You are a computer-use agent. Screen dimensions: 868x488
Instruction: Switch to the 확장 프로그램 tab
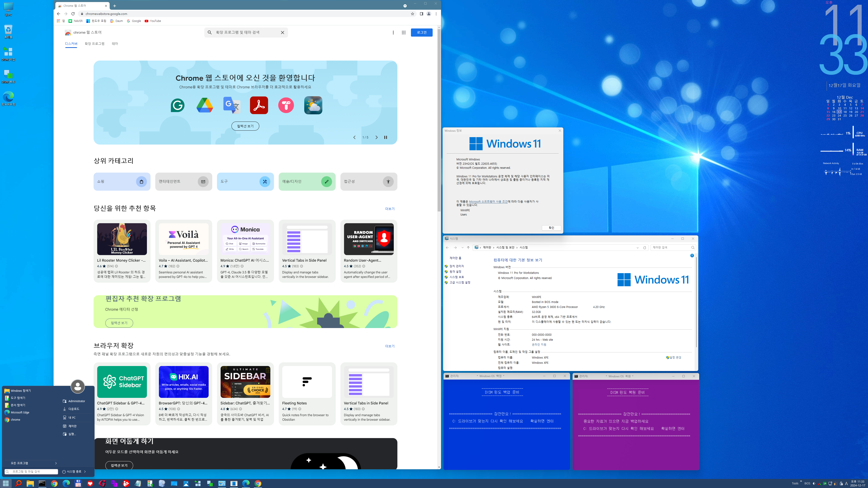pos(95,44)
